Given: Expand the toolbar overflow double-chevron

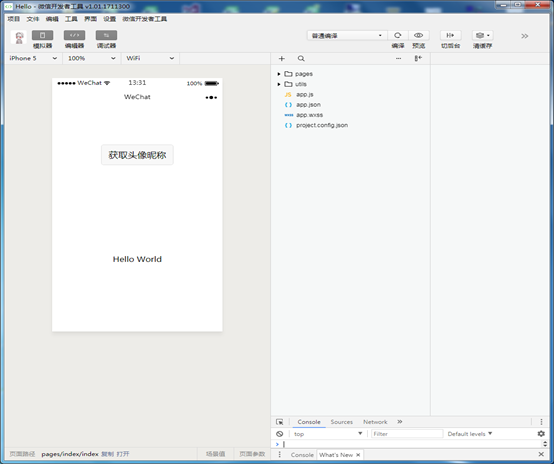Looking at the screenshot, I should 524,36.
